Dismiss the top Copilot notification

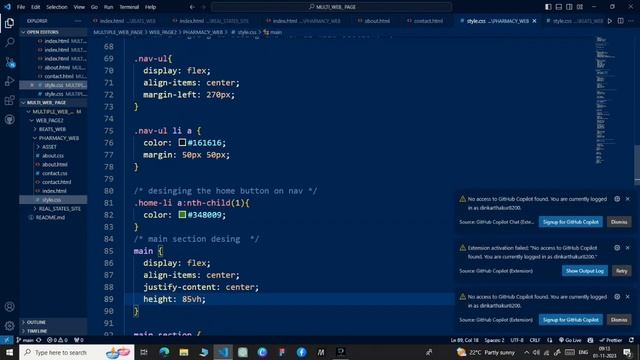point(619,222)
